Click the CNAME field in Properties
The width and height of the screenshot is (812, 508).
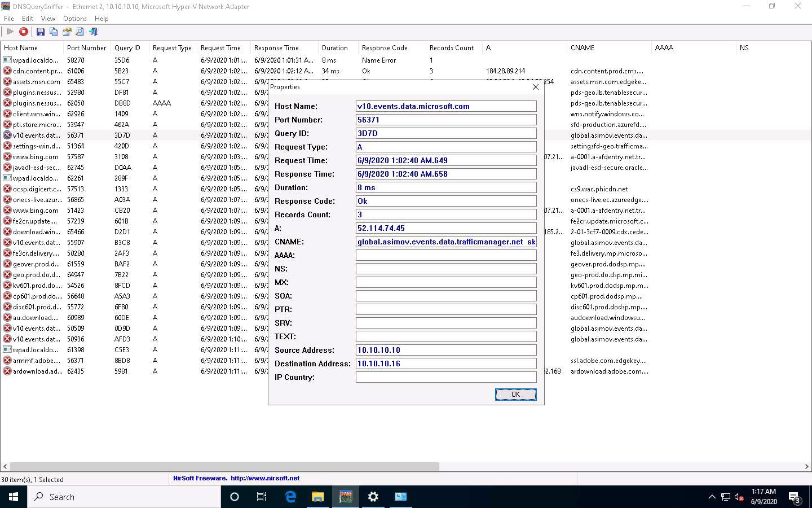[446, 242]
